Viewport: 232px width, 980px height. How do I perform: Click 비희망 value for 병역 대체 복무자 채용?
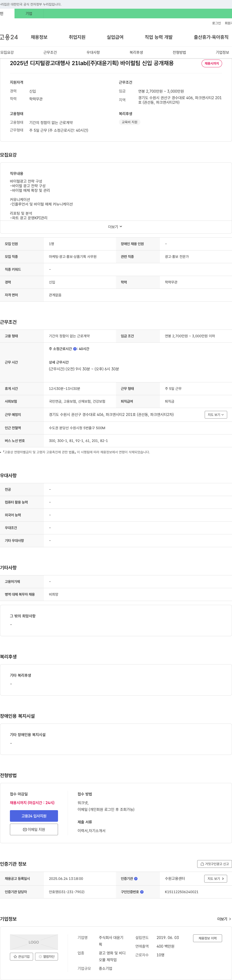pyautogui.click(x=53, y=594)
